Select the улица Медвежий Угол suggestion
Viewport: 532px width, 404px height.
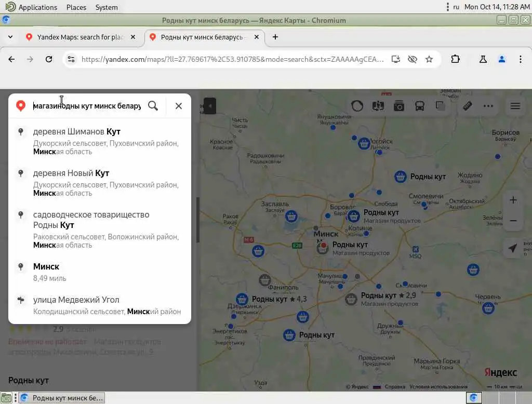pos(100,305)
